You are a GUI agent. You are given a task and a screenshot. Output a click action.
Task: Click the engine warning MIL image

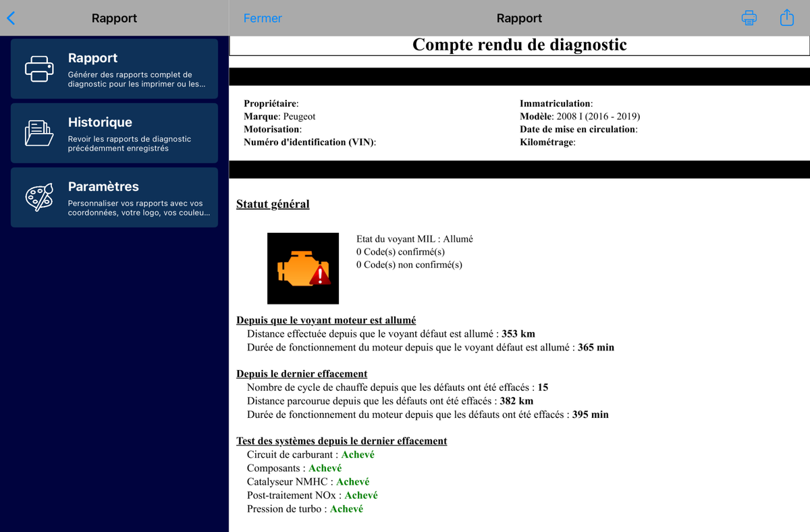coord(303,268)
